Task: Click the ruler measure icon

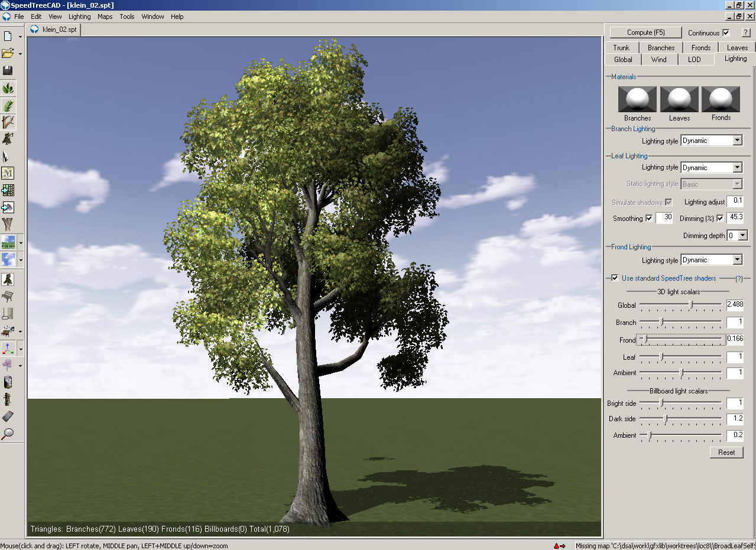Action: coord(8,313)
